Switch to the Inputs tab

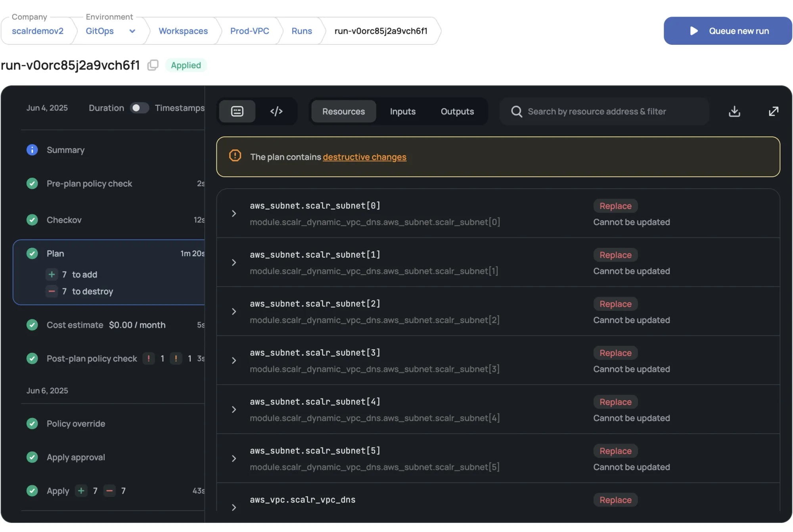402,111
